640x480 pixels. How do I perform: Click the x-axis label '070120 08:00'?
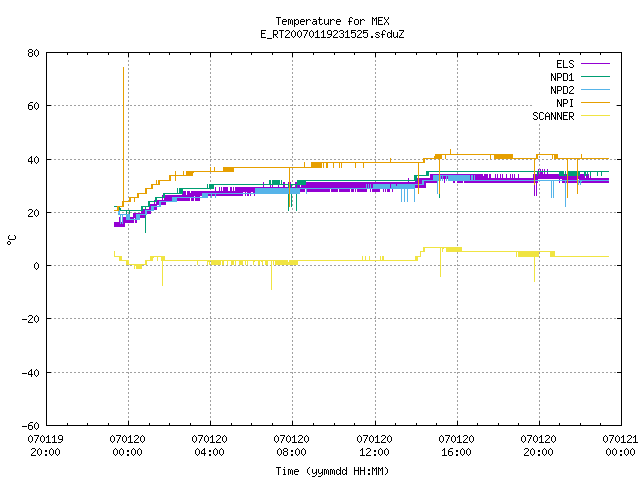(291, 446)
